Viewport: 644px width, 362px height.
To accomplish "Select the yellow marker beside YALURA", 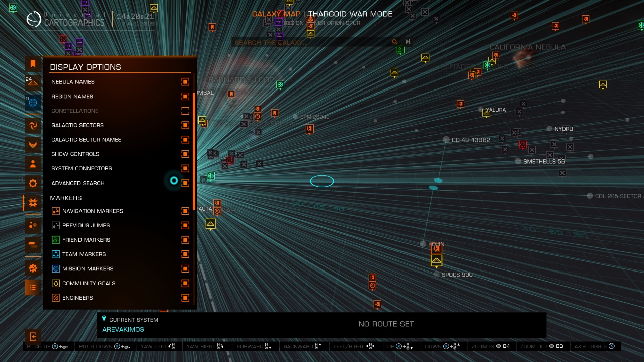I will click(x=486, y=114).
